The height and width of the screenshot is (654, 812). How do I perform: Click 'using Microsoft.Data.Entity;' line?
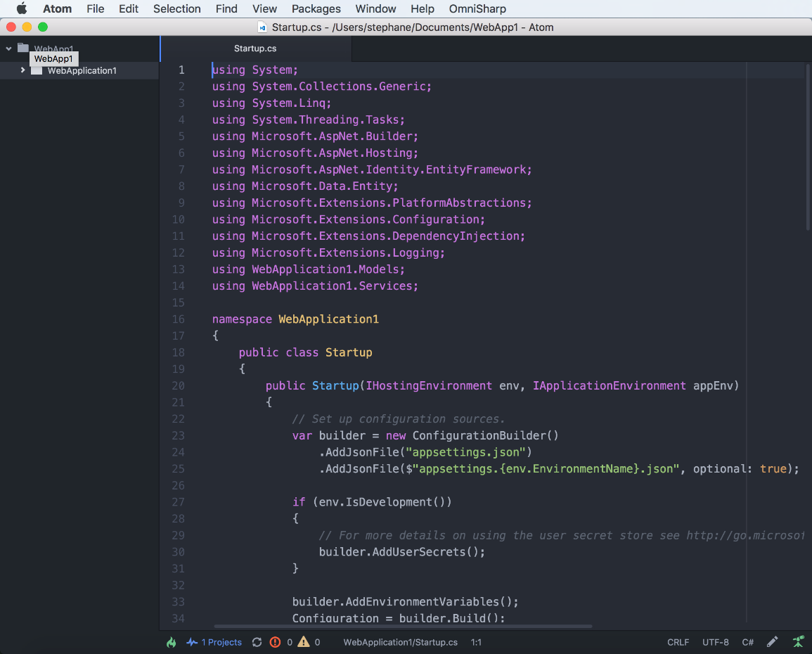tap(305, 186)
